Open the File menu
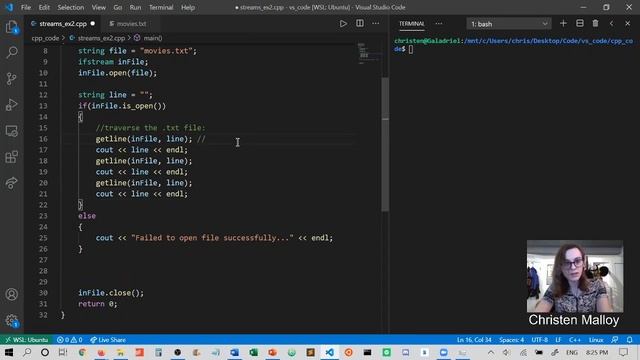This screenshot has height=360, width=640. 26,7
